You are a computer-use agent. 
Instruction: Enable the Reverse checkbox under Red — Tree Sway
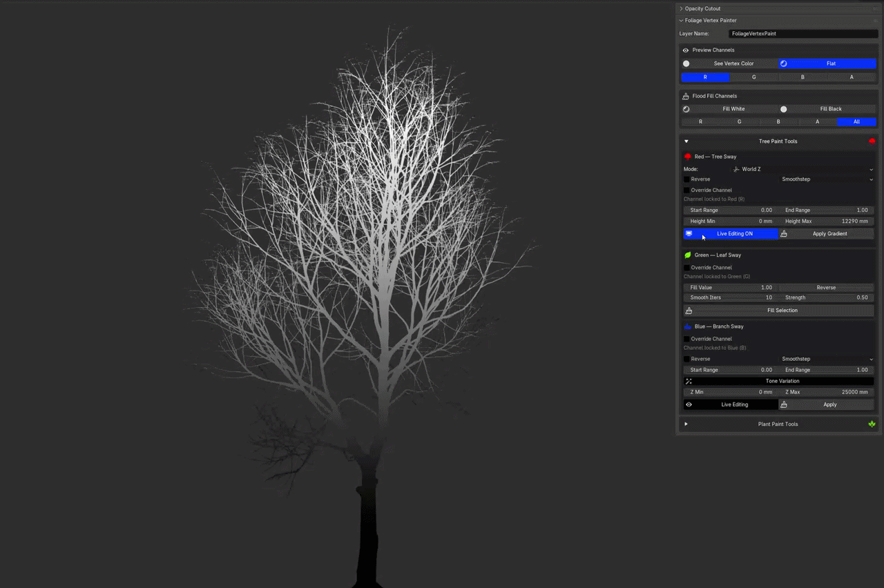click(x=687, y=179)
